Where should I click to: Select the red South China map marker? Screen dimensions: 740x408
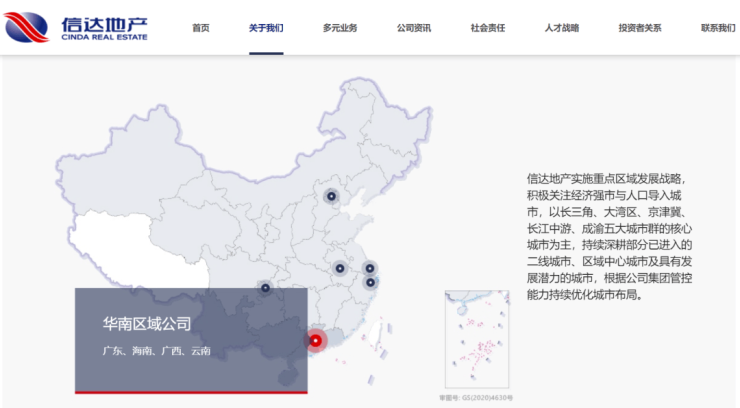coord(315,340)
